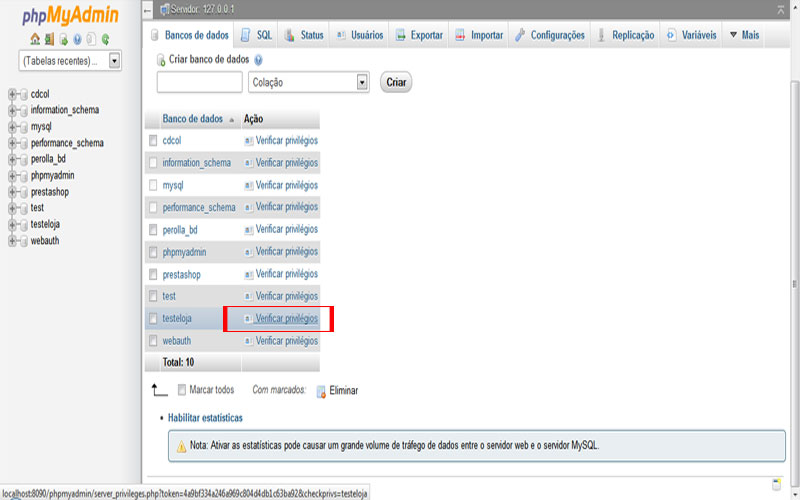Screen dimensions: 800x500
Task: Click the new database name input field
Action: pyautogui.click(x=199, y=82)
